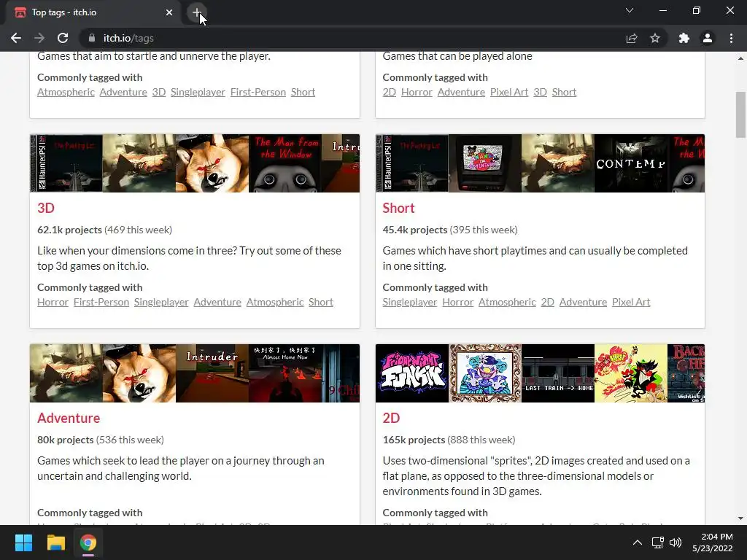Share this page via share icon
The height and width of the screenshot is (560, 747).
(632, 38)
